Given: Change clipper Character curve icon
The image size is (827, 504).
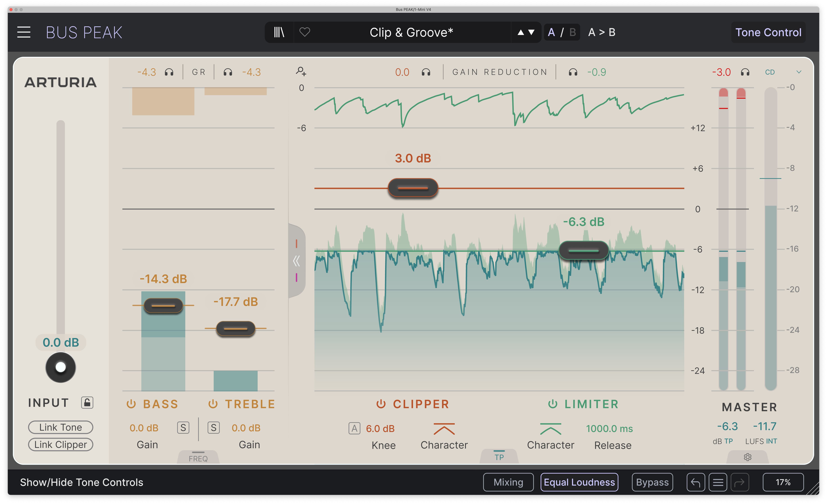Looking at the screenshot, I should point(444,429).
